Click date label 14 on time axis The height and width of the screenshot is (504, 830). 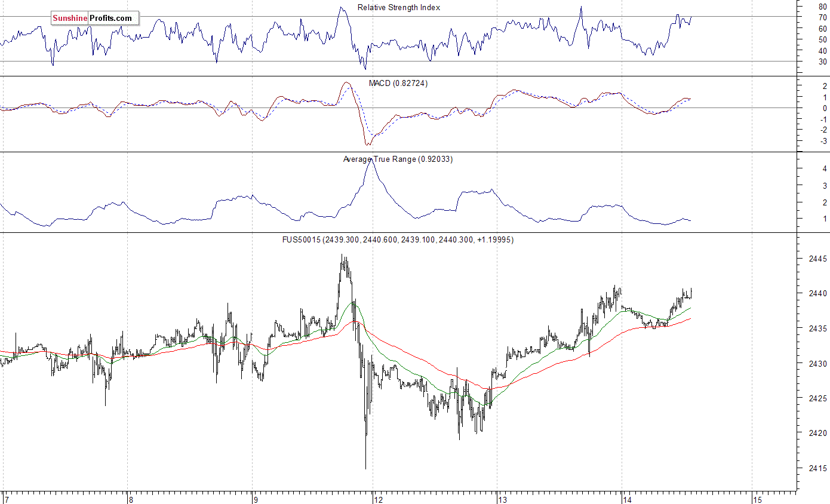click(626, 500)
